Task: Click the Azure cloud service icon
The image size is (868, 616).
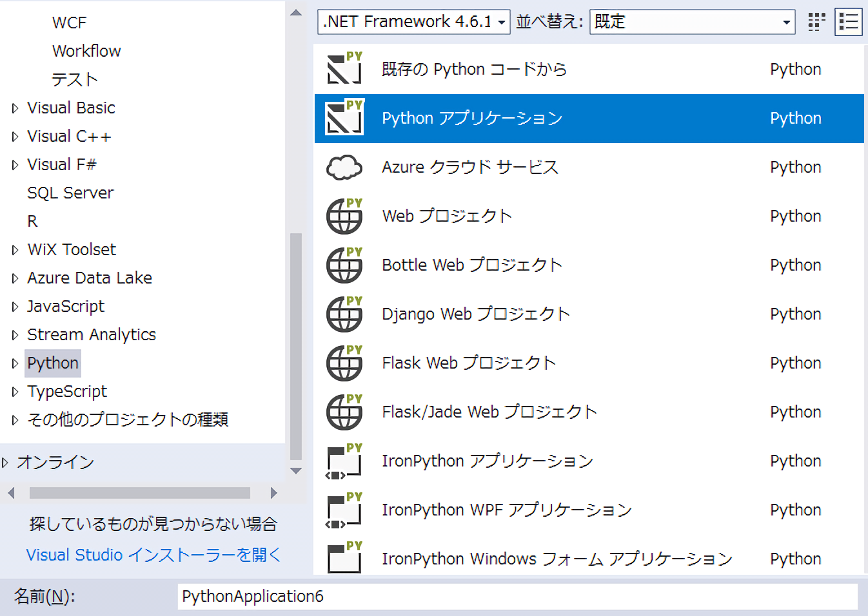Action: pos(344,168)
